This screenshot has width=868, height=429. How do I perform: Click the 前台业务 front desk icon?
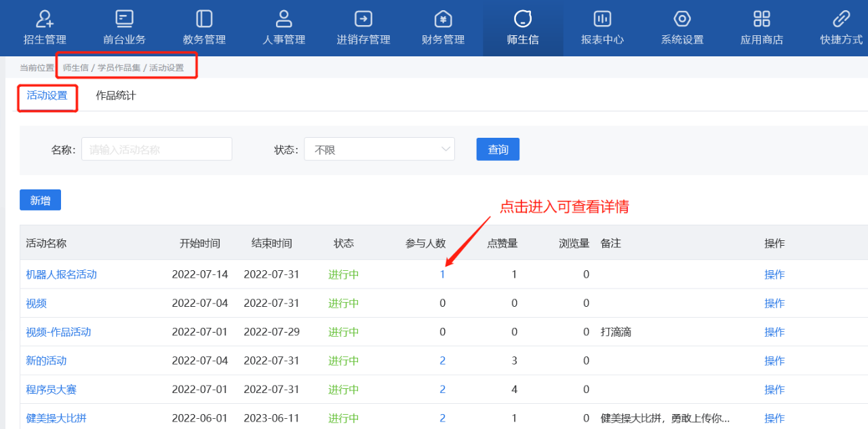point(124,19)
